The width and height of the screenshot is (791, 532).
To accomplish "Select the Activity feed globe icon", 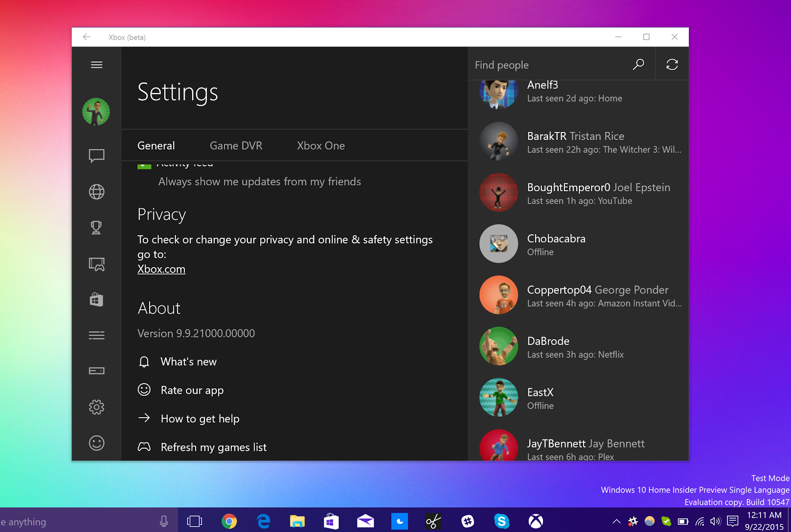I will pyautogui.click(x=97, y=192).
